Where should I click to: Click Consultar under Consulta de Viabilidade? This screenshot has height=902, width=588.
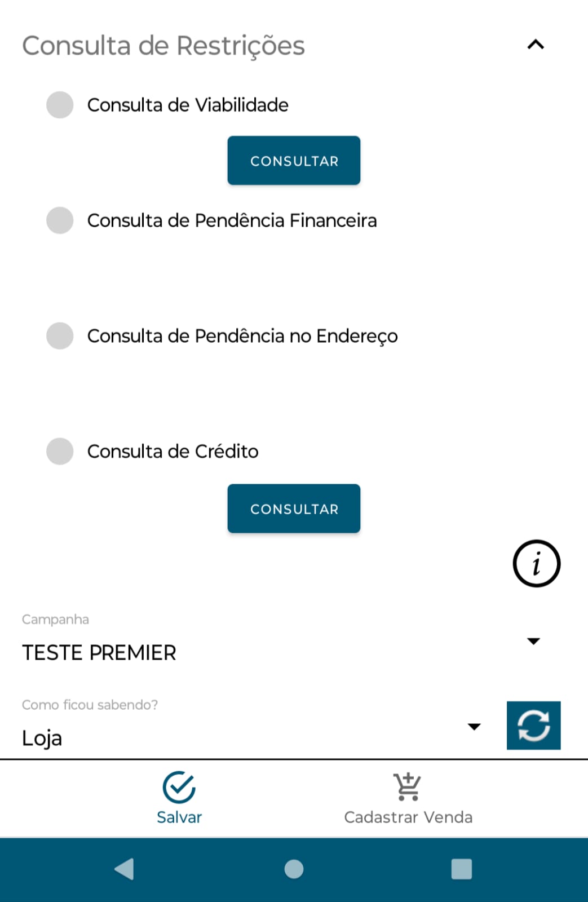[294, 161]
